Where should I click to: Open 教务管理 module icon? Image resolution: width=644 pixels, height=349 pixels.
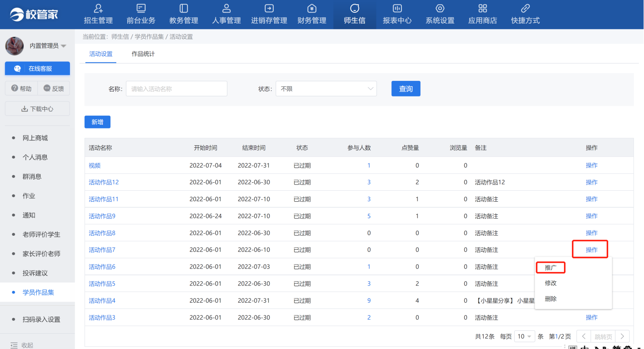tap(184, 8)
